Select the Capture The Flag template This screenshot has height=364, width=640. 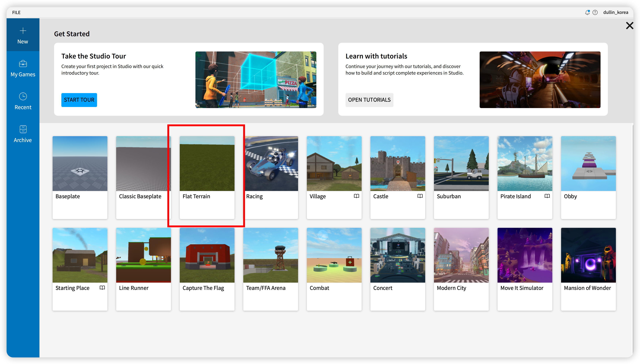tap(207, 269)
